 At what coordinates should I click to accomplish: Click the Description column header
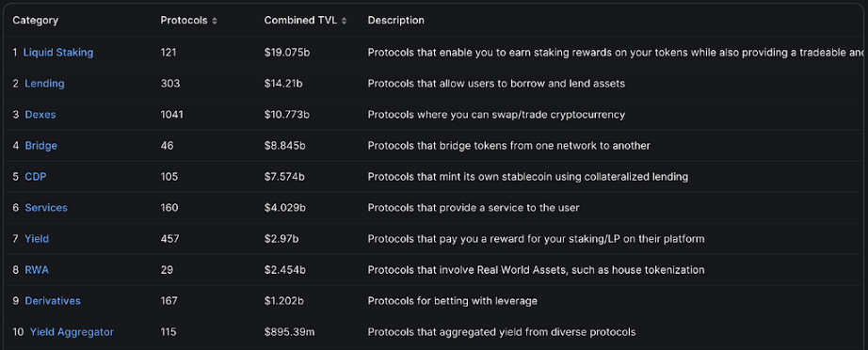pyautogui.click(x=395, y=21)
